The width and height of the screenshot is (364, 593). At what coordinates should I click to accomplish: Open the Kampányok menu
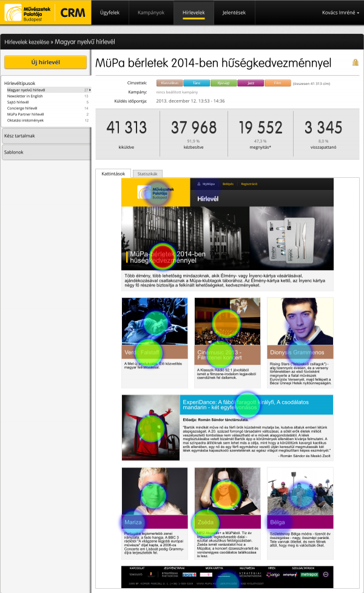point(151,13)
